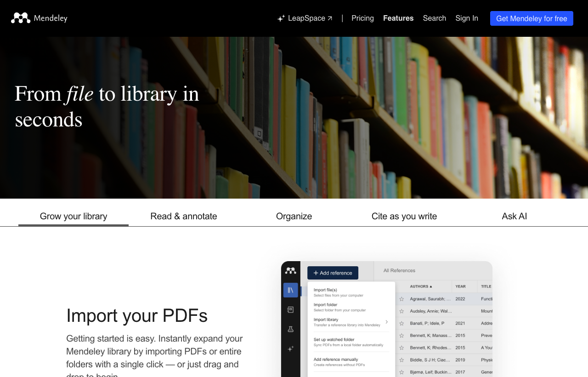The image size is (588, 377).
Task: Click Get Mendeley for free button
Action: [531, 18]
